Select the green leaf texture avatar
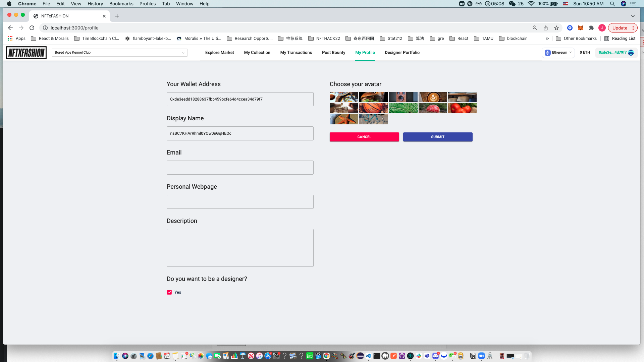The image size is (644, 362). click(403, 108)
